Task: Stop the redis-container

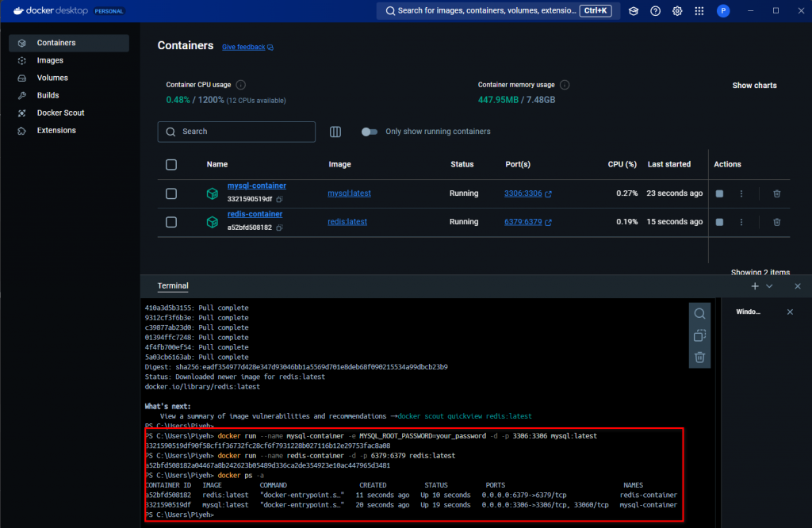Action: [x=719, y=222]
